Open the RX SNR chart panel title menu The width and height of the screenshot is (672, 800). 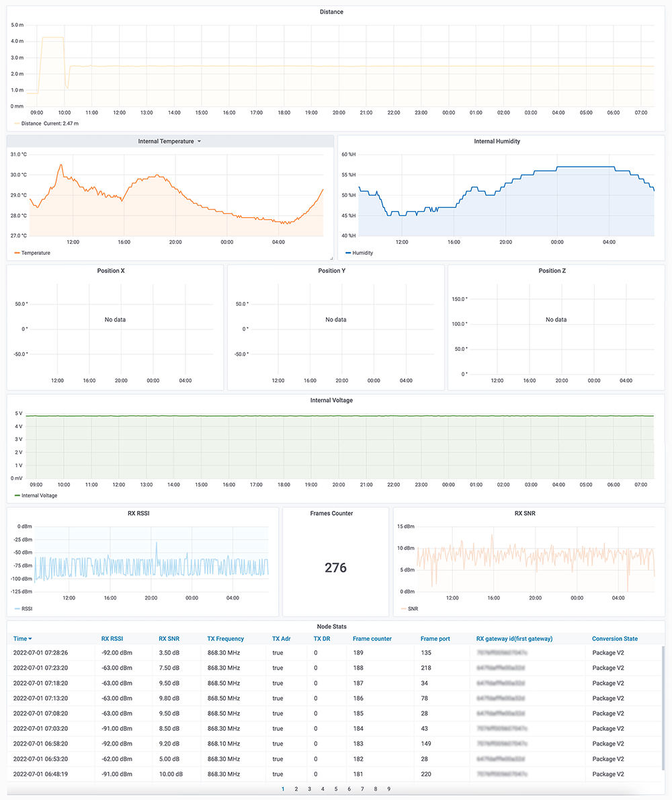click(x=525, y=514)
